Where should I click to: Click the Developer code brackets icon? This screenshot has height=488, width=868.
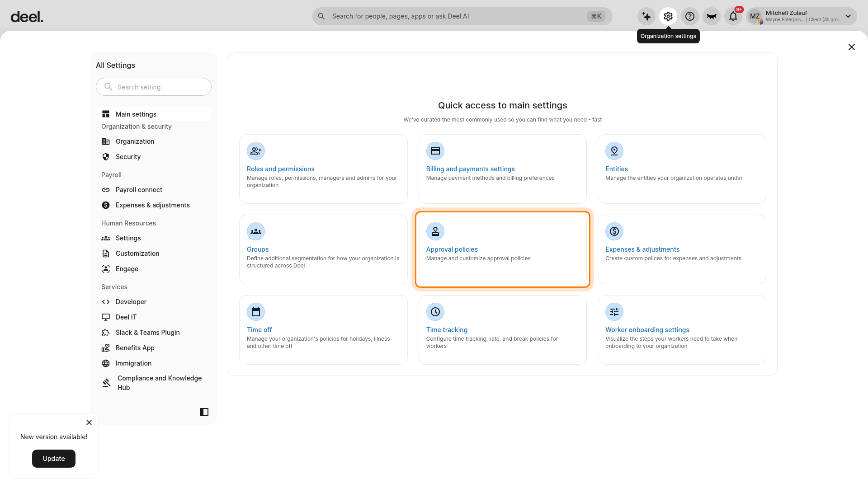[x=106, y=302]
